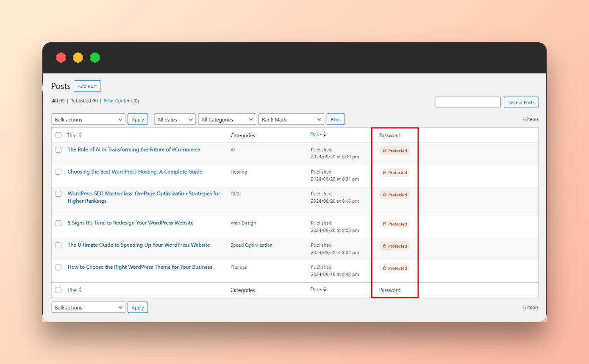Select the checkbox for WordPress SEO Masterclass post

pyautogui.click(x=58, y=194)
